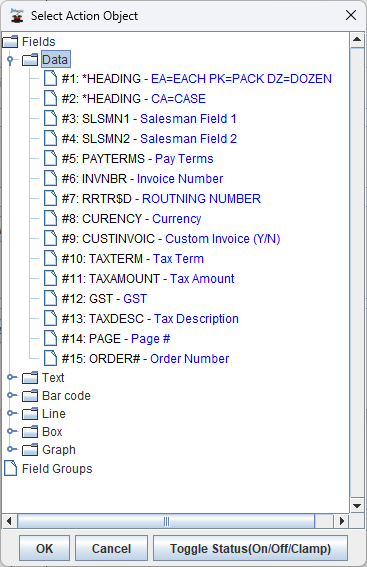The height and width of the screenshot is (567, 367).
Task: Click the document icon beside PAYTERMS
Action: 50,158
